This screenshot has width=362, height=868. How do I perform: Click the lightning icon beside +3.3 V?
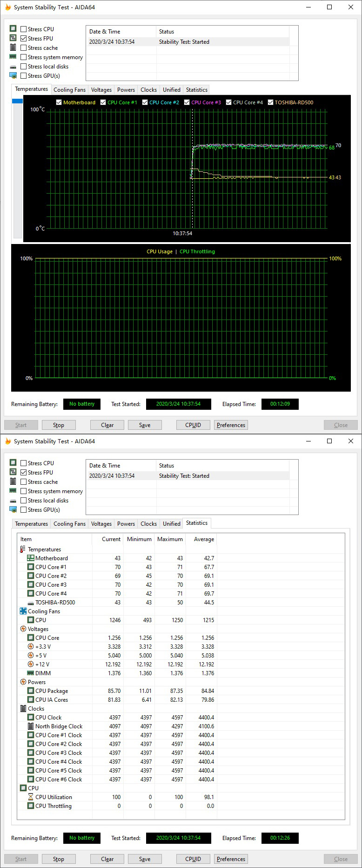click(x=31, y=646)
